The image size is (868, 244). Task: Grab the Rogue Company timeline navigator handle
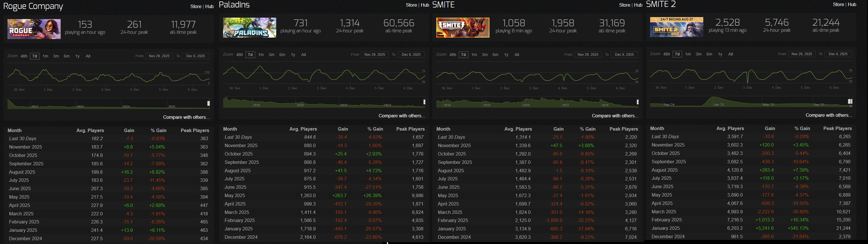click(x=209, y=103)
